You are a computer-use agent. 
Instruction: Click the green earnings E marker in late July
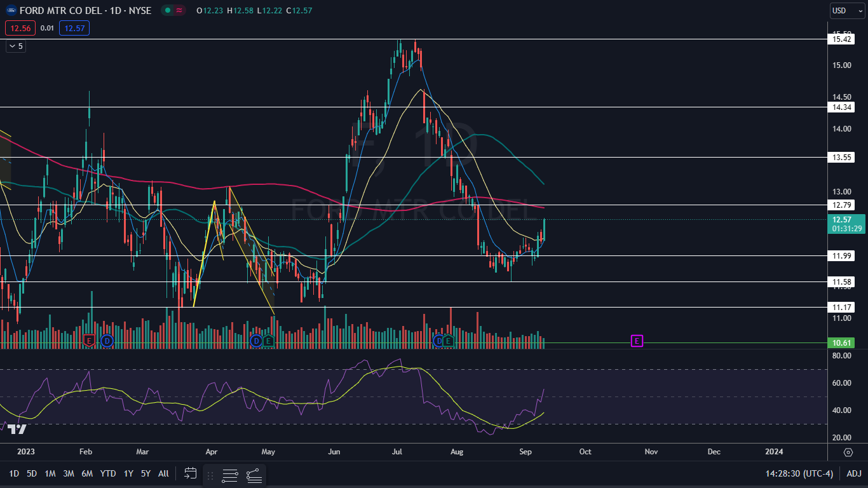coord(449,341)
